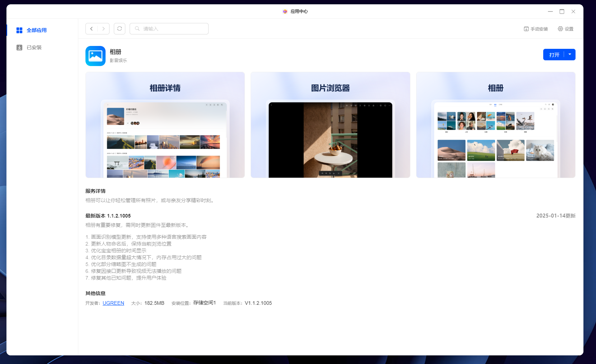Close the 应用中心 window
The image size is (596, 364).
573,11
